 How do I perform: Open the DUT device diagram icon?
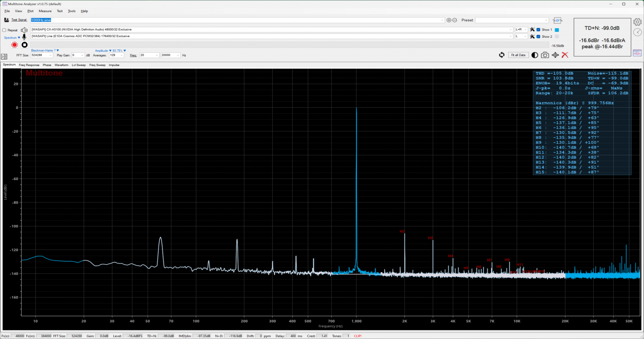tap(558, 20)
